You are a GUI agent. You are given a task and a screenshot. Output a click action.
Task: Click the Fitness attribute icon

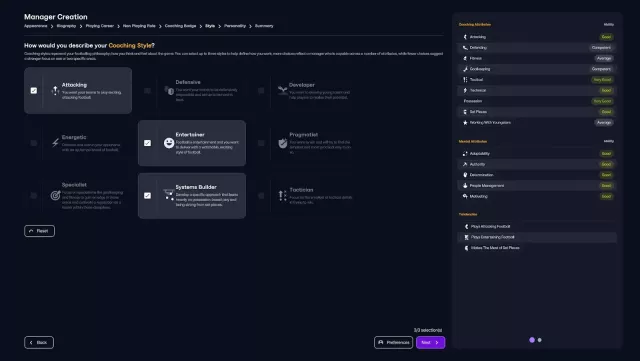pyautogui.click(x=465, y=58)
